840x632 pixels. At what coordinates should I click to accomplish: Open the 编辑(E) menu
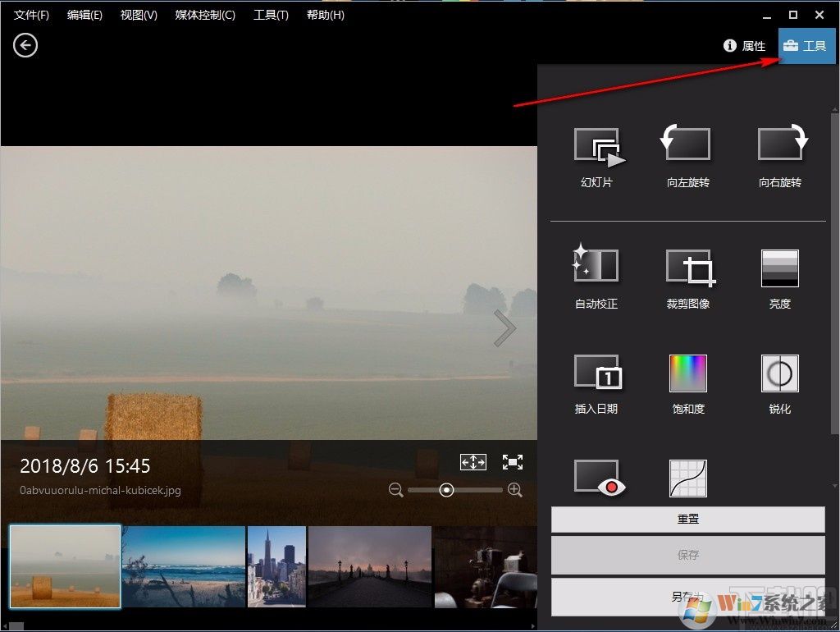(84, 15)
